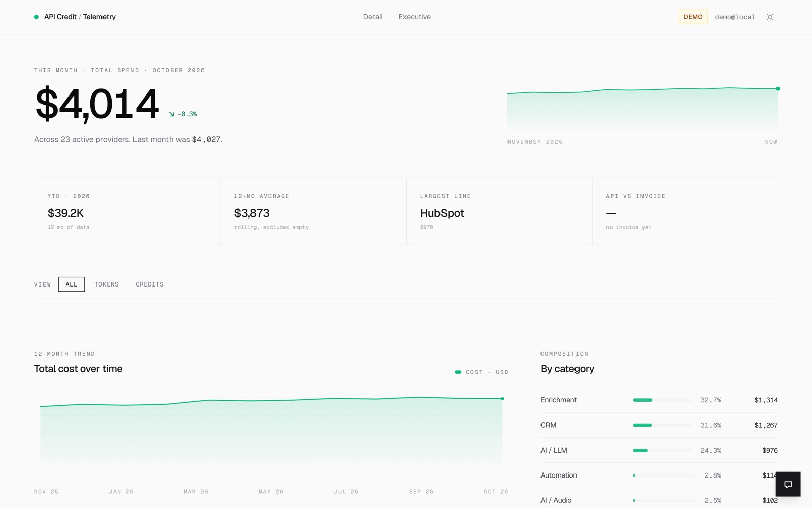Click the Enrichment category progress bar
812x508 pixels.
click(x=662, y=400)
